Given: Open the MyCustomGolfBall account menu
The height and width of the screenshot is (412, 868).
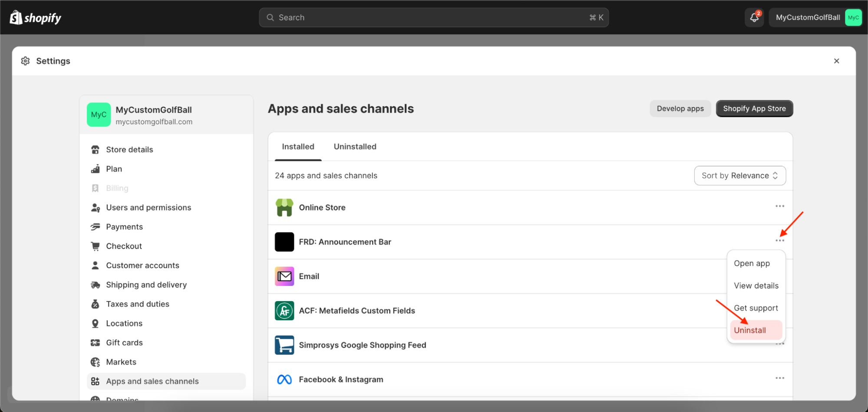Looking at the screenshot, I should click(815, 18).
